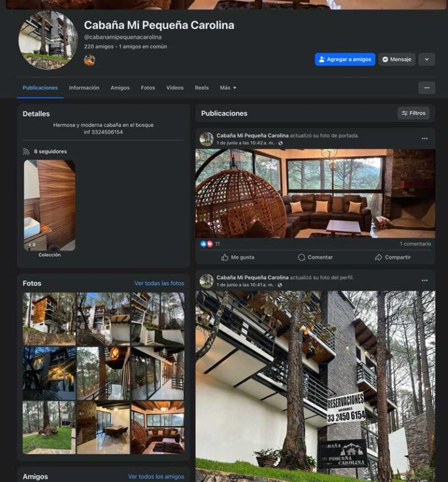
Task: Click the Me gusta thumbs-up icon
Action: tap(225, 257)
